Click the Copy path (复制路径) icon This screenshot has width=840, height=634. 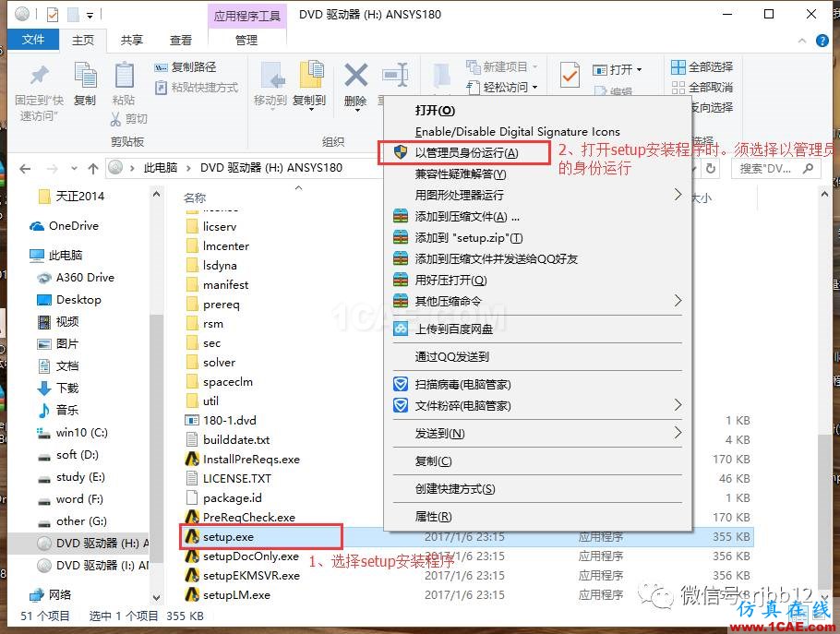tap(161, 67)
